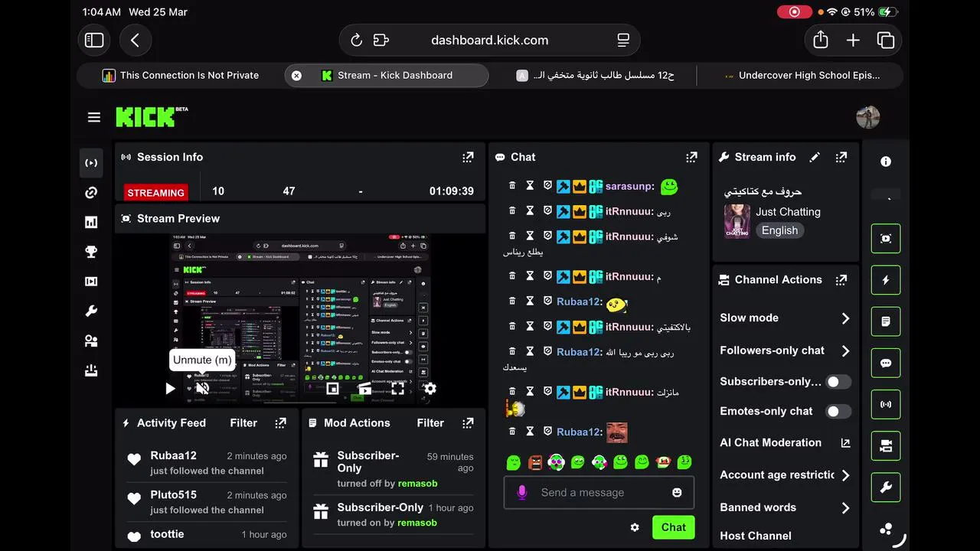Open Rubaa12 in Activity Feed

[173, 455]
